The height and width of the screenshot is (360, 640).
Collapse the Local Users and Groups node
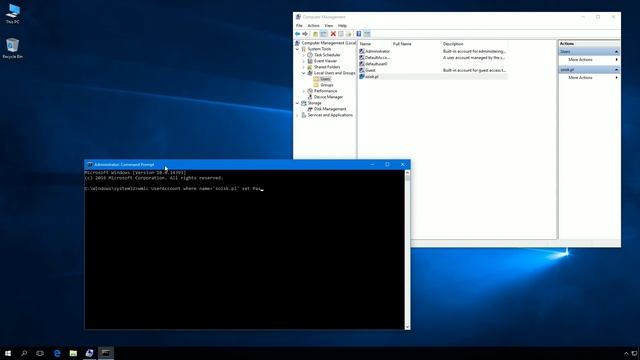304,73
